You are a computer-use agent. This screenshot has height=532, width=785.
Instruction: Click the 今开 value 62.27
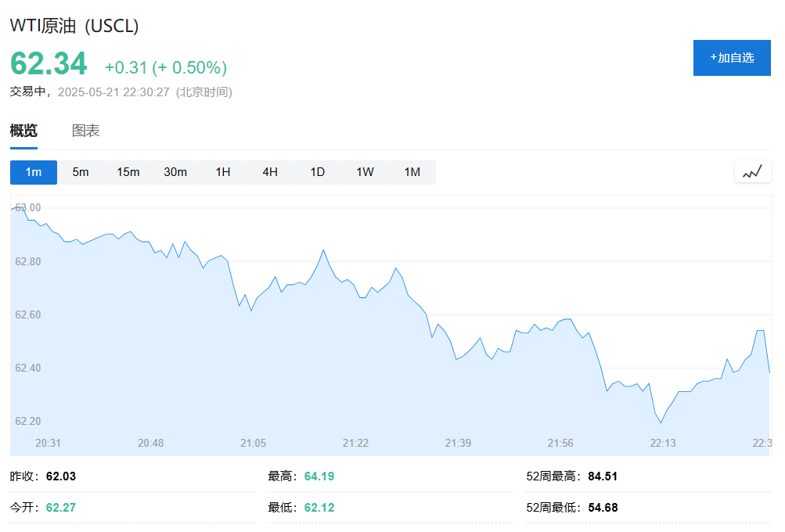tap(61, 508)
